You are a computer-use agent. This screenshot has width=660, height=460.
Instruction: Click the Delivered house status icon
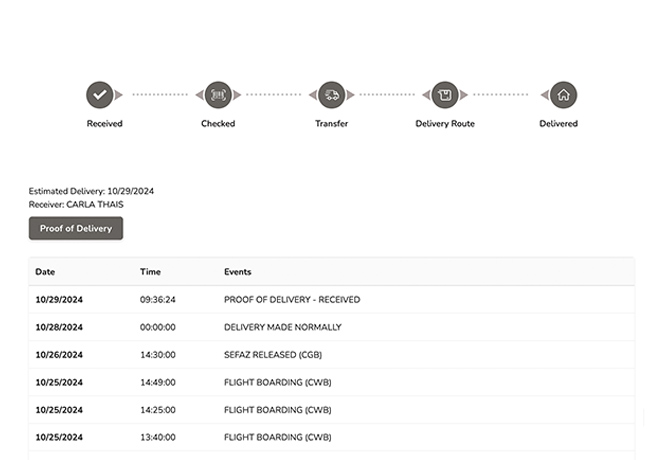563,95
